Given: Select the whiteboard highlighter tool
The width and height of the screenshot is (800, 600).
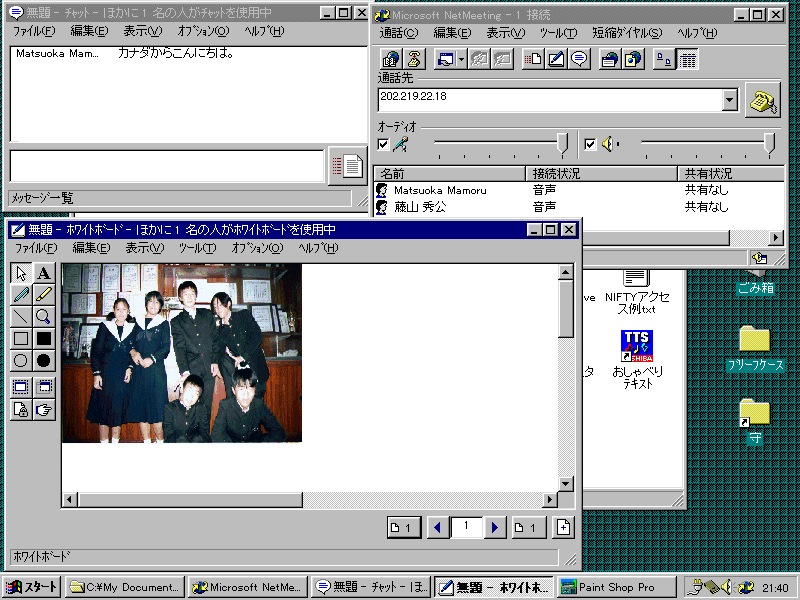Looking at the screenshot, I should point(44,295).
